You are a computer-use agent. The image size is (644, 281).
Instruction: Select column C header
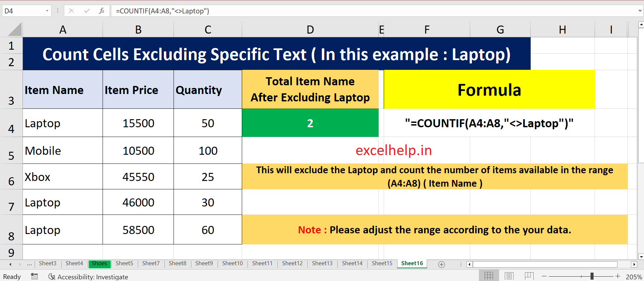(x=208, y=30)
